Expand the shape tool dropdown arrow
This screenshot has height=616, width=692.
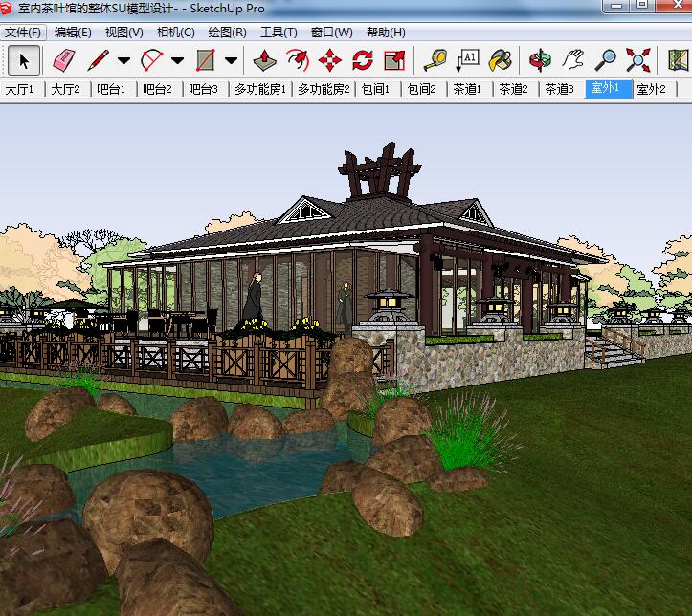(x=232, y=61)
